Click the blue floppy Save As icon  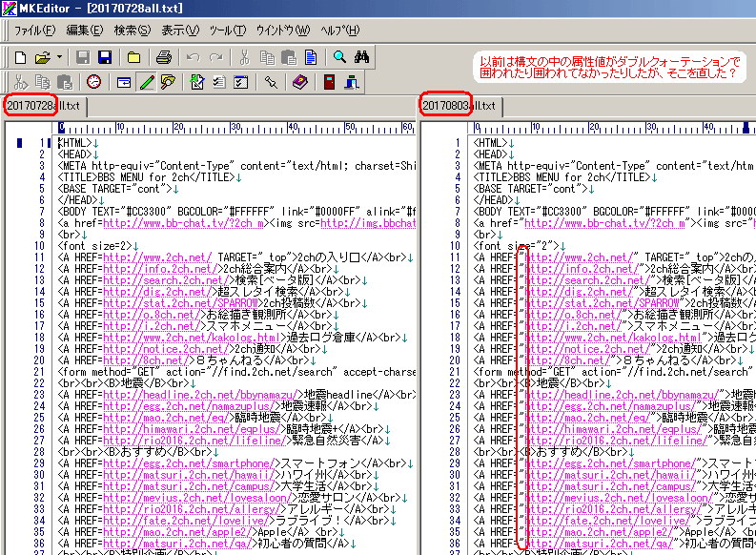105,57
